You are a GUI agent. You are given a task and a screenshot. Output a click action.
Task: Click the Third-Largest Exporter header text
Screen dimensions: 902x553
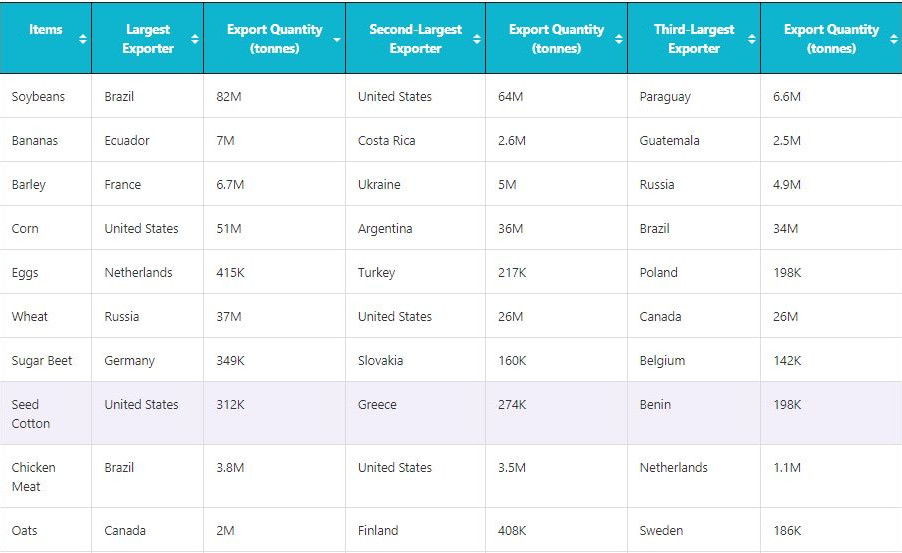click(x=693, y=39)
